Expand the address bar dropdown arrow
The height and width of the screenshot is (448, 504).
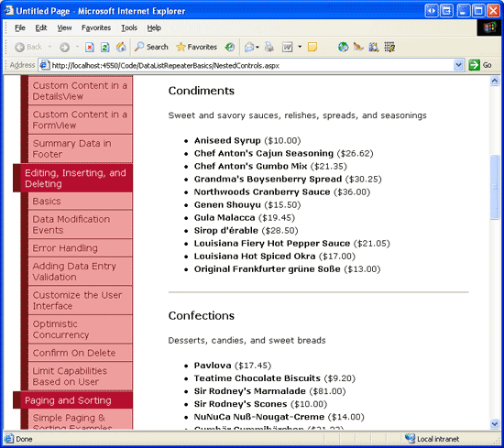tap(458, 66)
